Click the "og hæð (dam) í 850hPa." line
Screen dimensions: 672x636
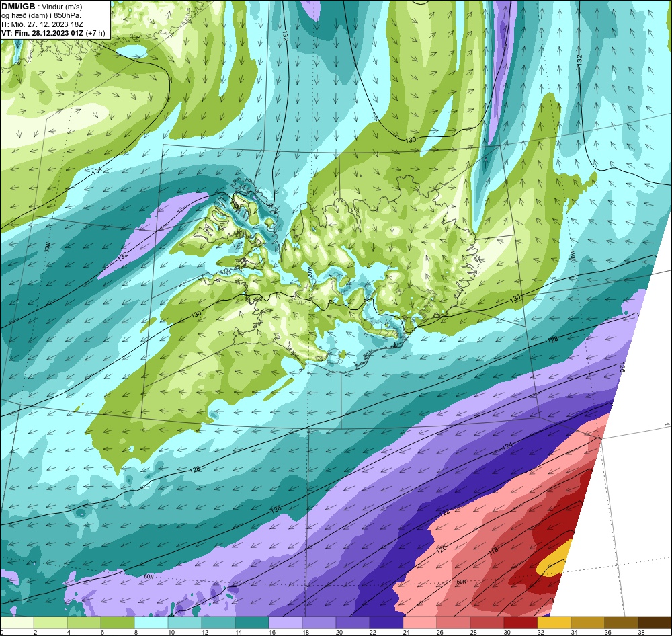41,15
